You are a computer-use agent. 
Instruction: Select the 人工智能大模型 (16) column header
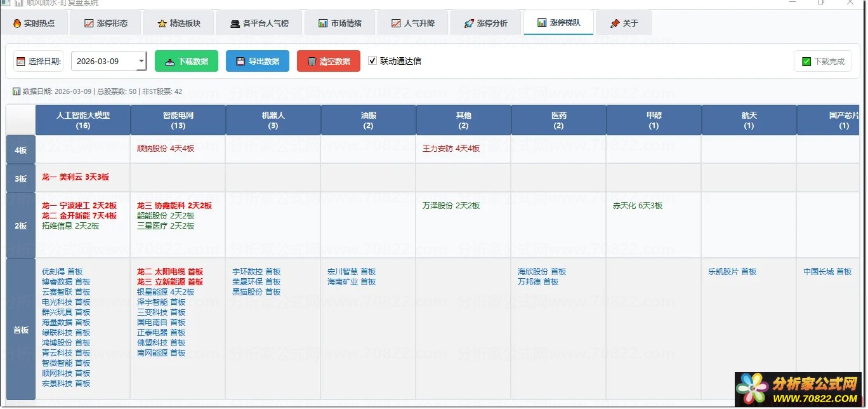point(83,120)
